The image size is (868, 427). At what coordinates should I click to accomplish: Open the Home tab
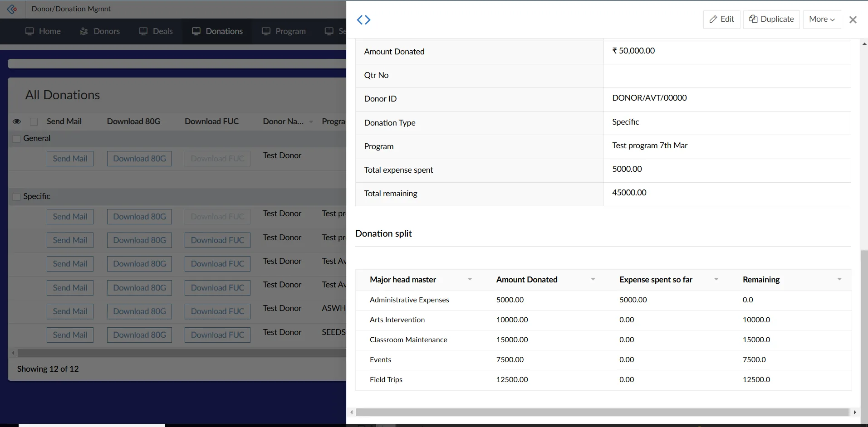click(x=43, y=31)
